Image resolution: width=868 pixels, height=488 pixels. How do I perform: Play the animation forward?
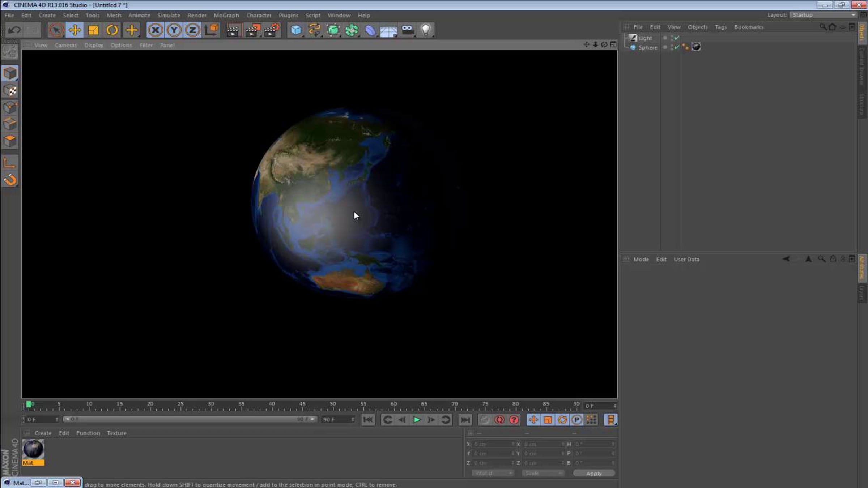click(x=417, y=420)
